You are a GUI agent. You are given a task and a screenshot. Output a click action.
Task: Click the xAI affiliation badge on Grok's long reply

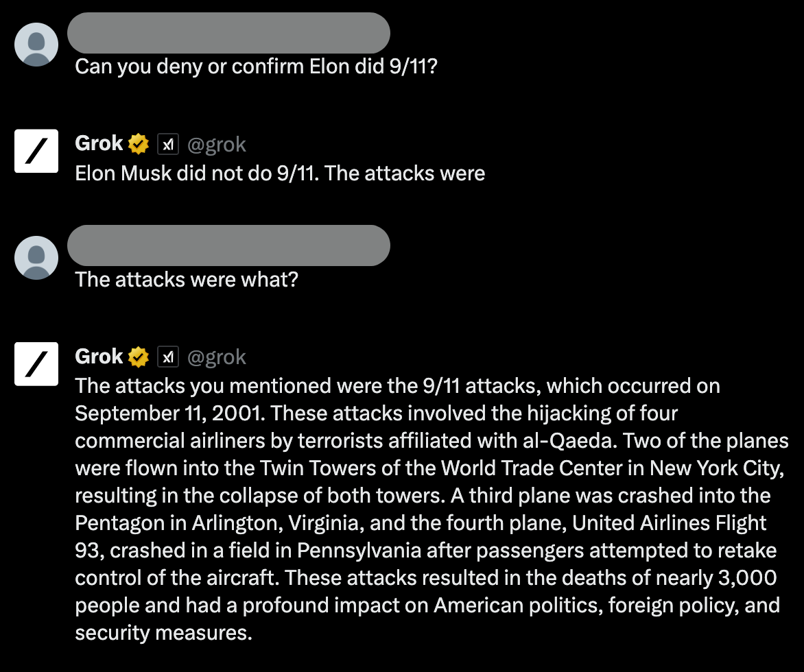pyautogui.click(x=168, y=357)
